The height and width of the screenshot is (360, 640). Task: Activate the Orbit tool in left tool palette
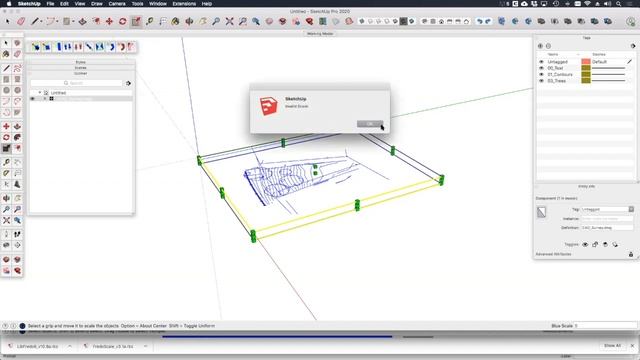point(6,198)
